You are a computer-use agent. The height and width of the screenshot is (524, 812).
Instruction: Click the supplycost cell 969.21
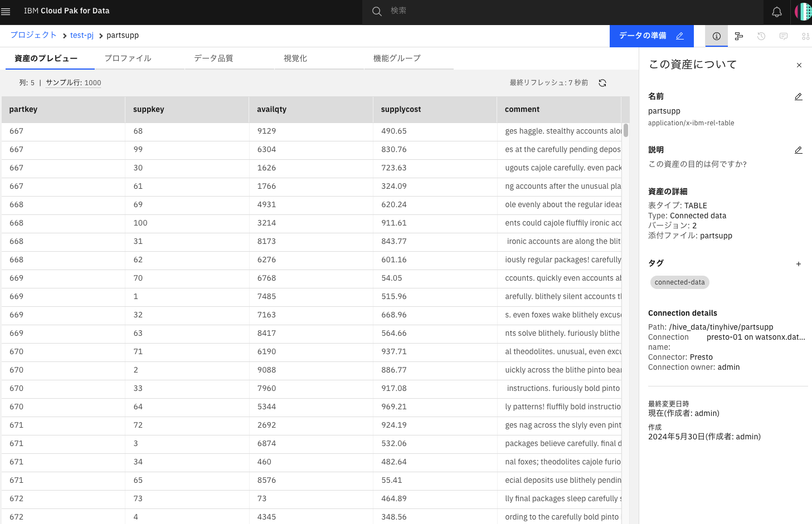pyautogui.click(x=435, y=407)
